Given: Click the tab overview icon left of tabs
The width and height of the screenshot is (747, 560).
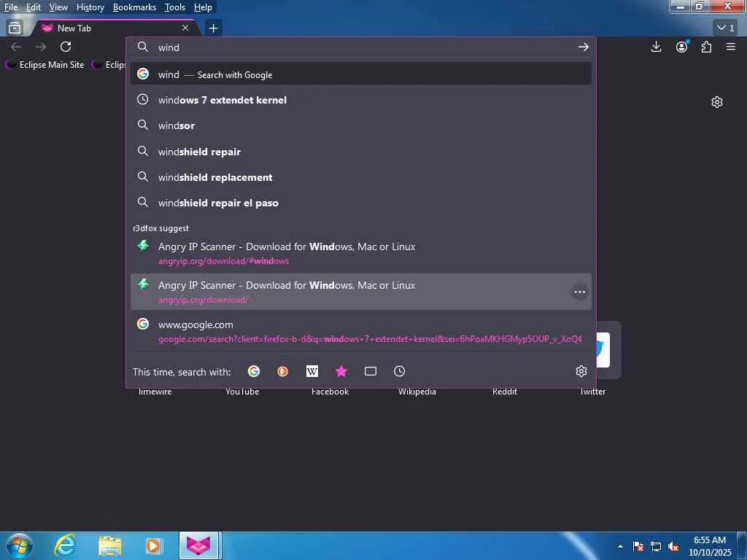Looking at the screenshot, I should click(x=15, y=28).
